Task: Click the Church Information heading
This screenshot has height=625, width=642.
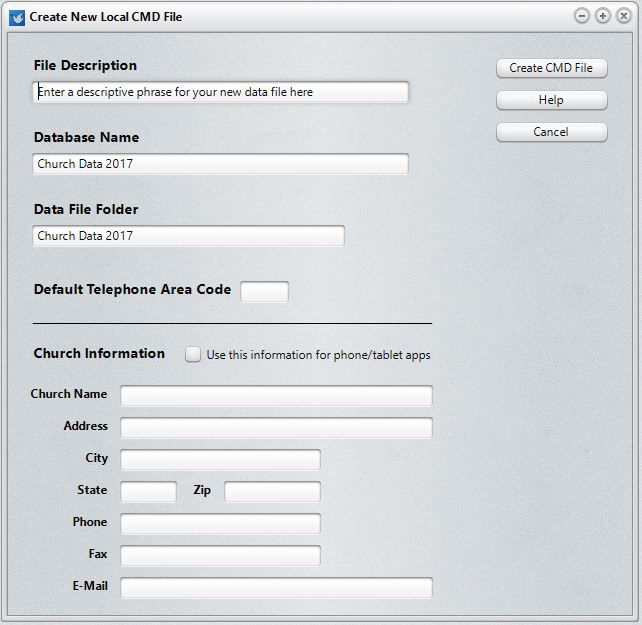Action: [99, 353]
